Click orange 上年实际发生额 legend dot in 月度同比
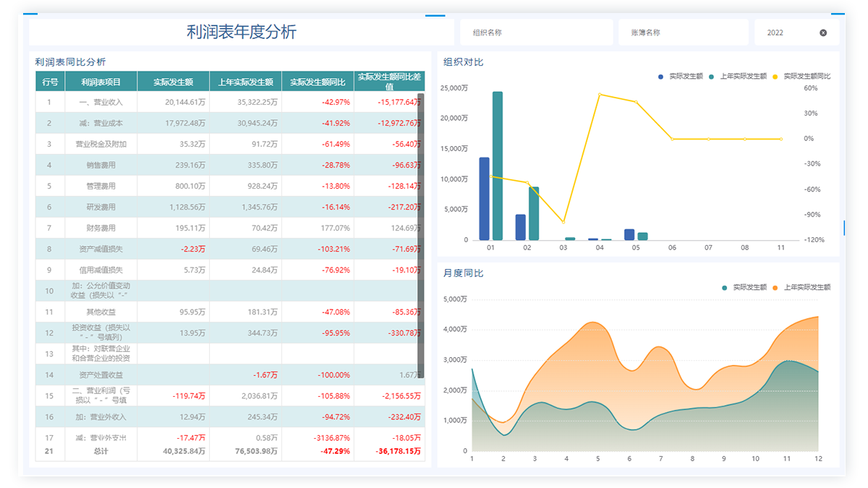Image resolution: width=868 pixels, height=488 pixels. click(x=776, y=288)
